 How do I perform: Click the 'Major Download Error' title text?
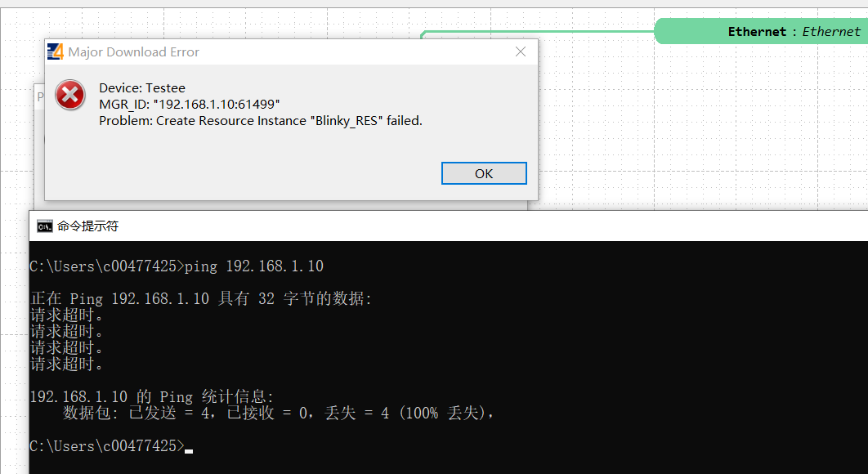[x=133, y=52]
